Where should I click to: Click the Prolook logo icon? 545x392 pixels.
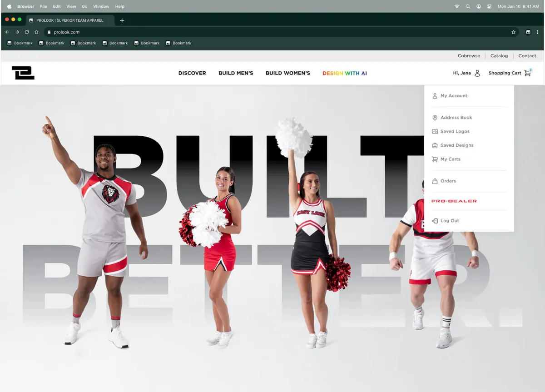pos(23,73)
